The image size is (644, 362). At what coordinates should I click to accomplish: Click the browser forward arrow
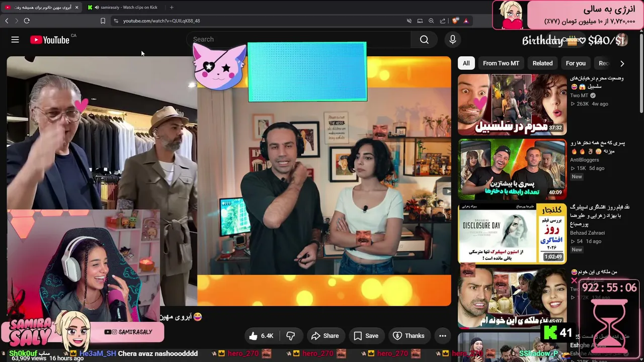pos(17,21)
